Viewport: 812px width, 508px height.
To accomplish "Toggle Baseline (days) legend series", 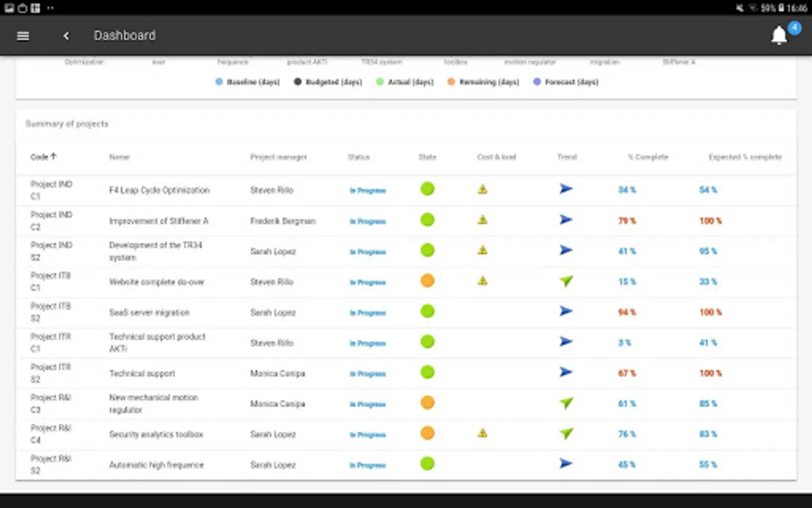I will pos(248,82).
